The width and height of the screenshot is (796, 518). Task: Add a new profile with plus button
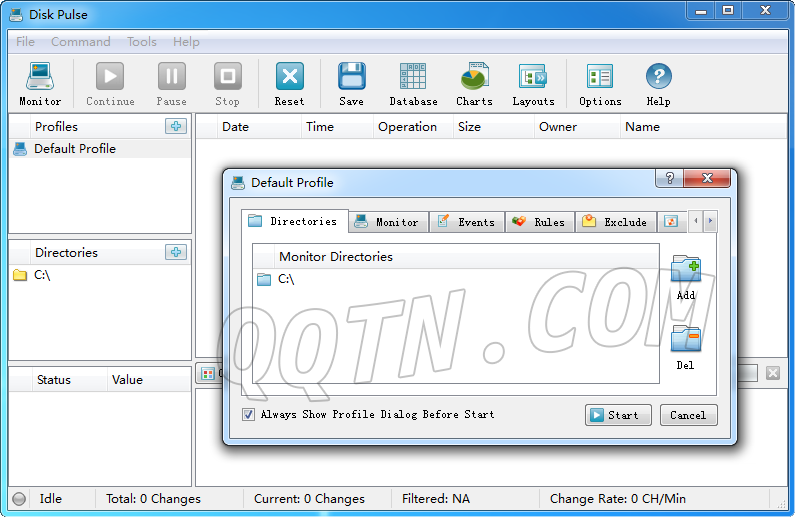[176, 126]
